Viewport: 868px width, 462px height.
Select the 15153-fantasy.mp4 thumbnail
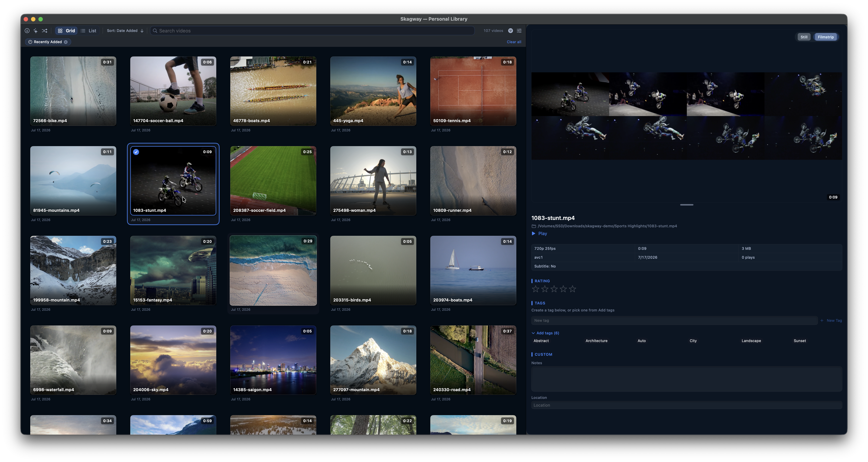tap(173, 270)
